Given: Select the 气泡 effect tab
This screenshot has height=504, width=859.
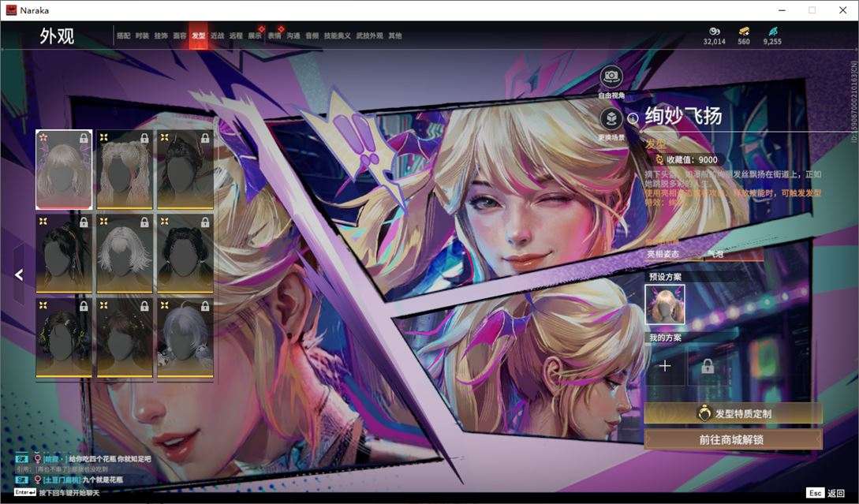Looking at the screenshot, I should [715, 254].
